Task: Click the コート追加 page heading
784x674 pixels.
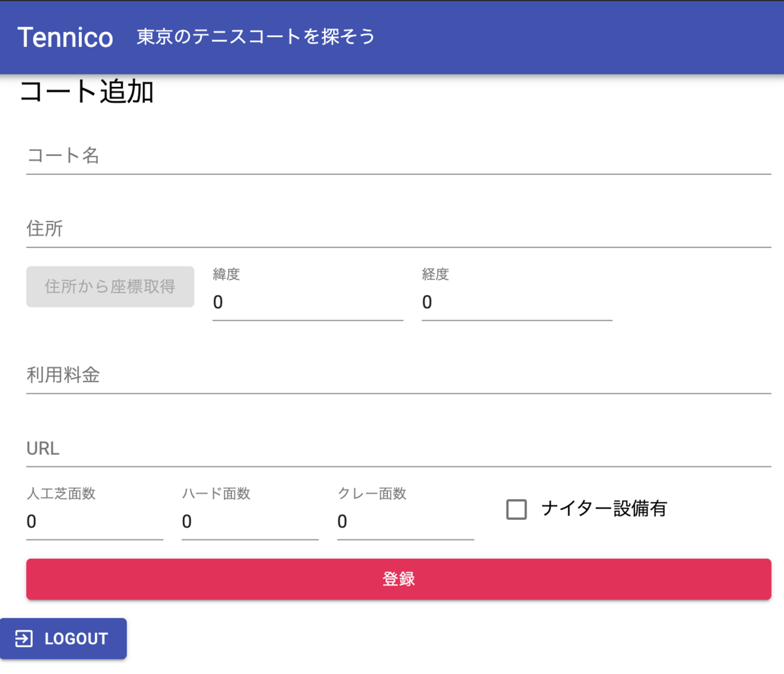Action: tap(88, 92)
